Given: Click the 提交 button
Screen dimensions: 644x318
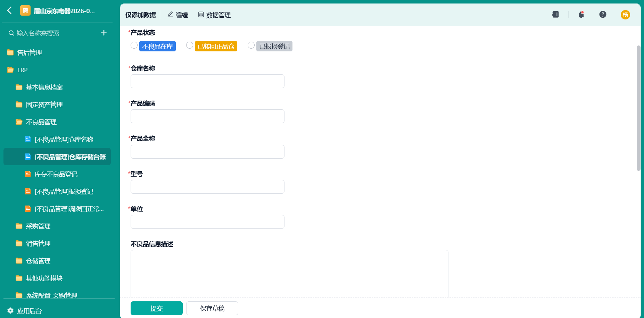Looking at the screenshot, I should (x=157, y=308).
